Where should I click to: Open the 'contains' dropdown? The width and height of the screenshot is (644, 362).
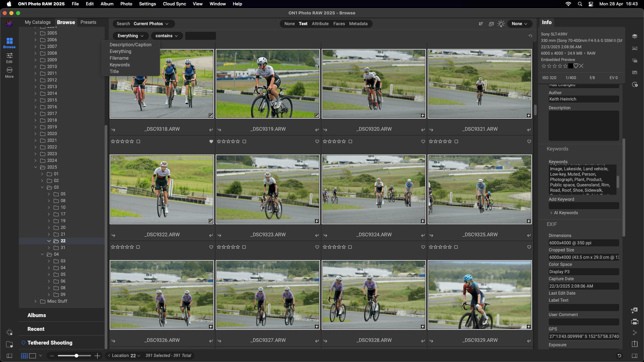[167, 36]
